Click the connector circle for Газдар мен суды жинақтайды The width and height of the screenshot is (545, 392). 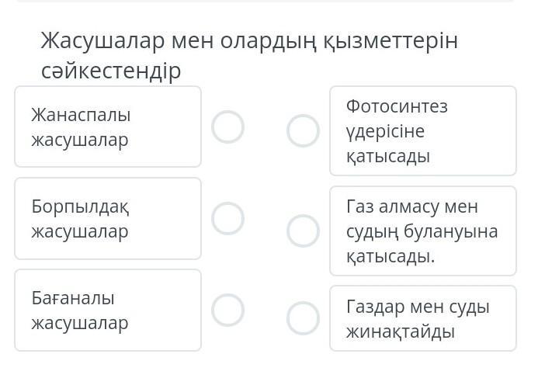tap(303, 318)
